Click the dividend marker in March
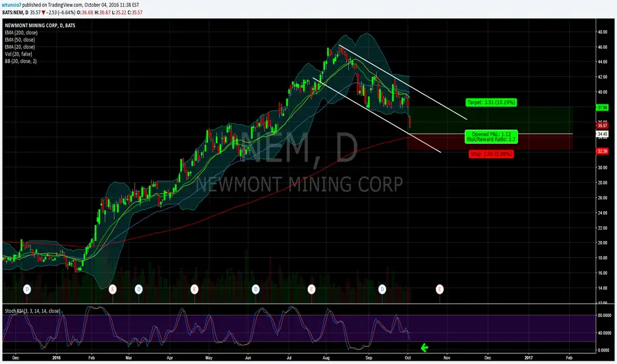Image resolution: width=617 pixels, height=364 pixels. (x=138, y=290)
